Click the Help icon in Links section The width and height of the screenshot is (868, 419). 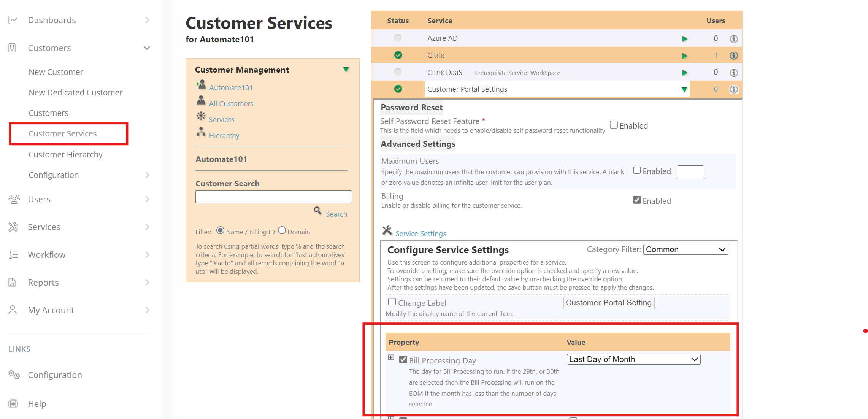13,403
